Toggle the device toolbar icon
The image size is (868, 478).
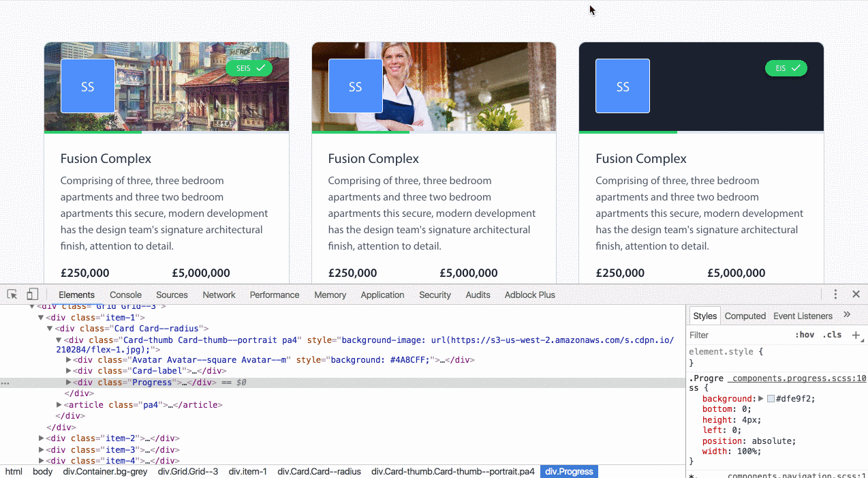tap(32, 295)
